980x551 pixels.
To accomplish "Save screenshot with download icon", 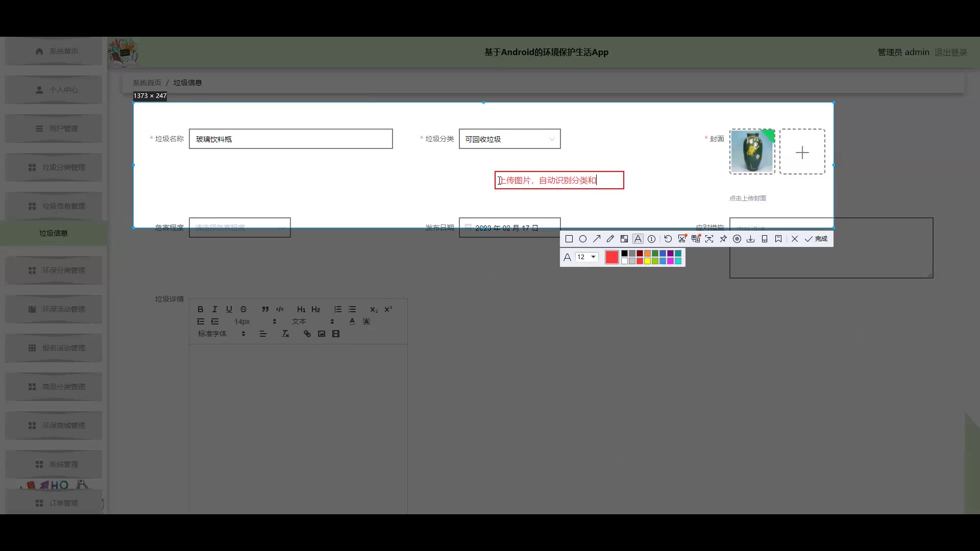I will point(751,239).
